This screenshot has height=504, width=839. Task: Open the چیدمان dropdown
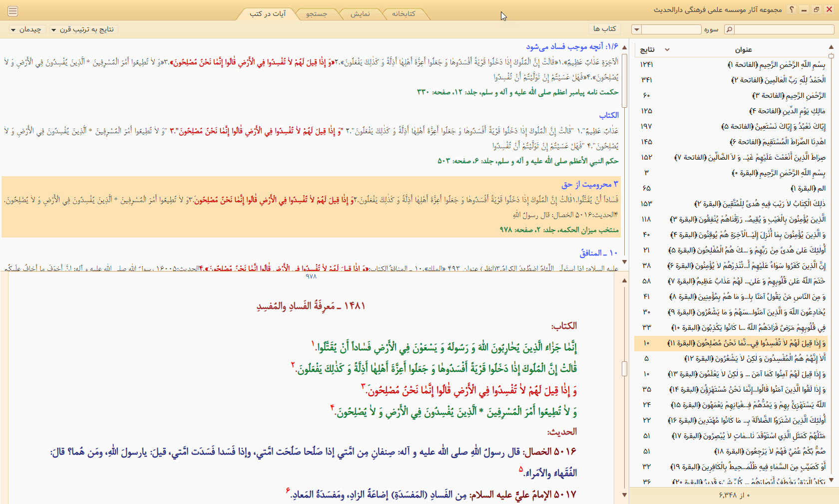26,29
